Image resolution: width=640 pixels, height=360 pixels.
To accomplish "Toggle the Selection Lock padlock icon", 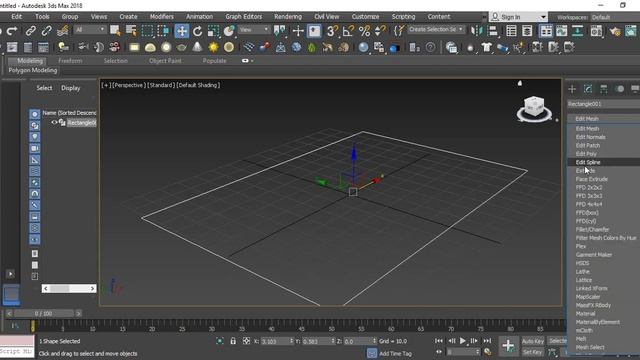I will click(x=233, y=341).
